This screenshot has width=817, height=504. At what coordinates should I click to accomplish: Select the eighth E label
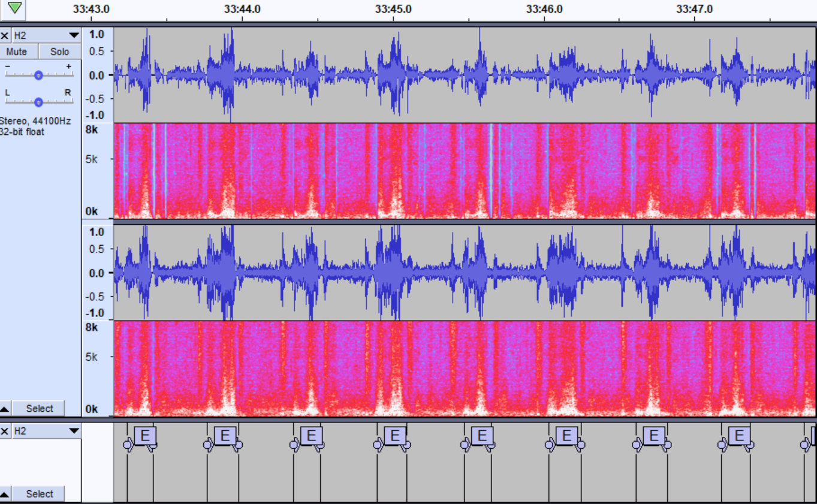[x=739, y=436]
